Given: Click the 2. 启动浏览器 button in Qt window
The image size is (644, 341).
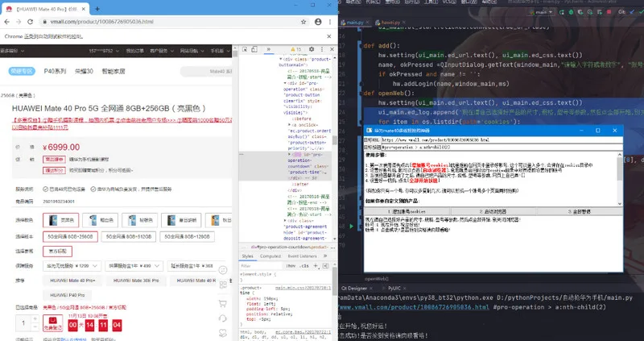Looking at the screenshot, I should (493, 211).
